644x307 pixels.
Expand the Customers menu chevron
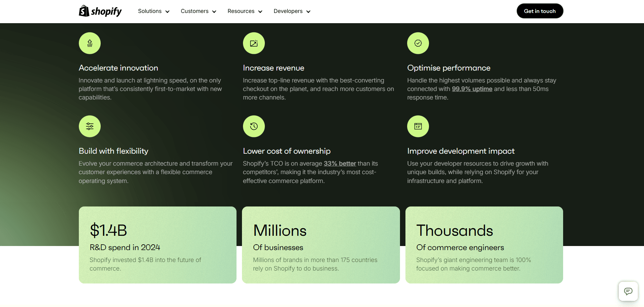(214, 12)
